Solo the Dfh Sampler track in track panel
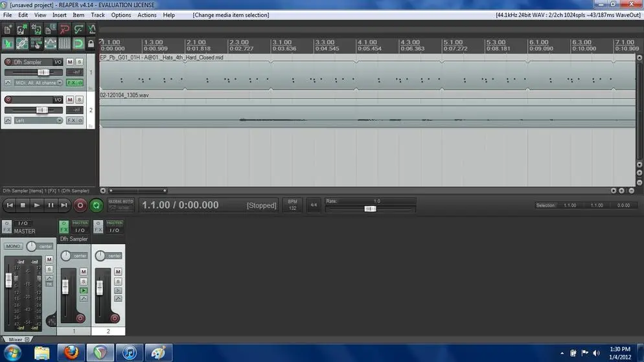 point(79,62)
